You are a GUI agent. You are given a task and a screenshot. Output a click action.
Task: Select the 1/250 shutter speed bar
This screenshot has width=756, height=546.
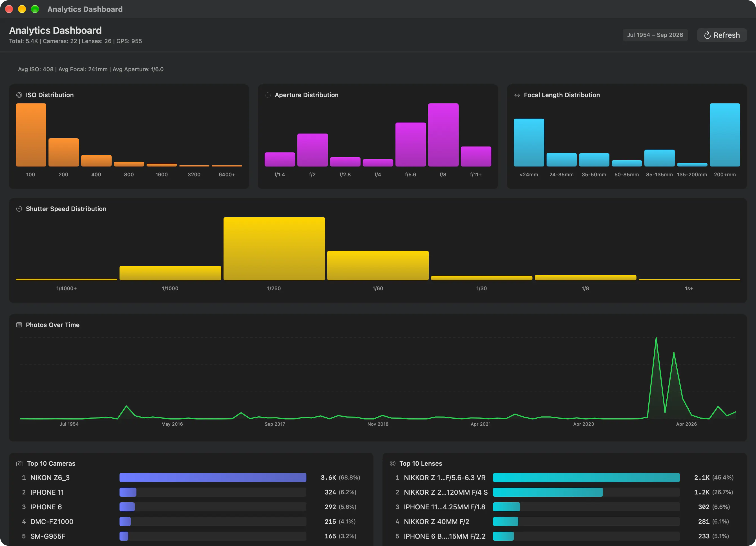tap(274, 248)
